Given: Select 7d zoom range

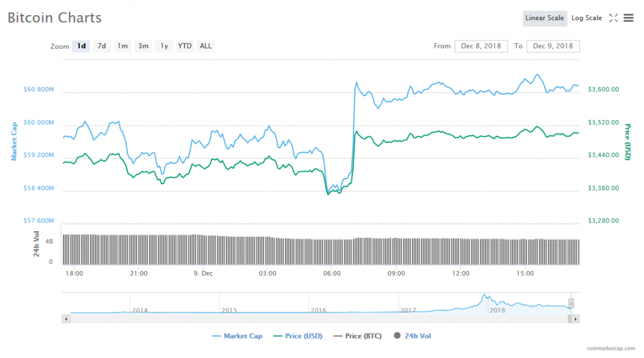Looking at the screenshot, I should tap(101, 46).
